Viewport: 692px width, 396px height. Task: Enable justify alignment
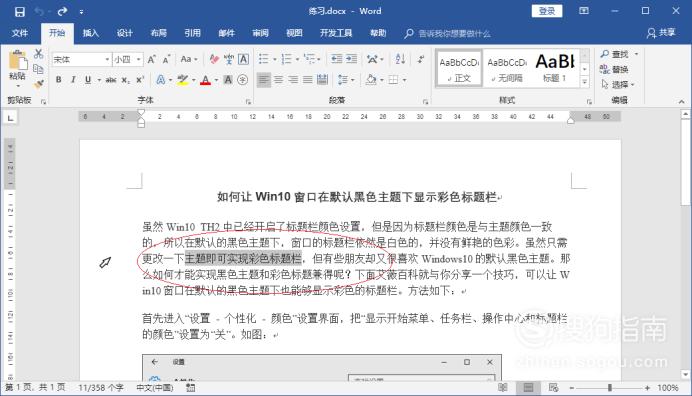(308, 80)
